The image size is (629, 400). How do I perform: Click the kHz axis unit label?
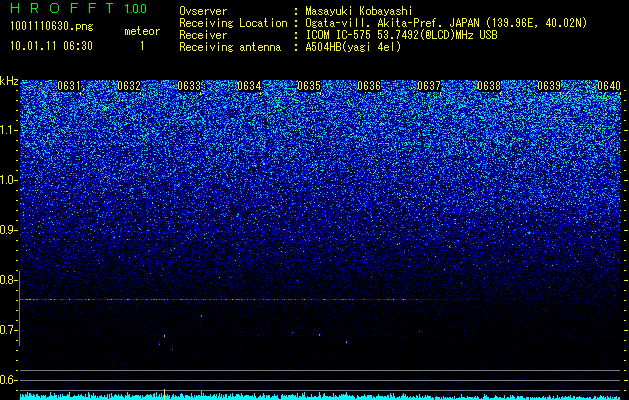click(x=9, y=82)
